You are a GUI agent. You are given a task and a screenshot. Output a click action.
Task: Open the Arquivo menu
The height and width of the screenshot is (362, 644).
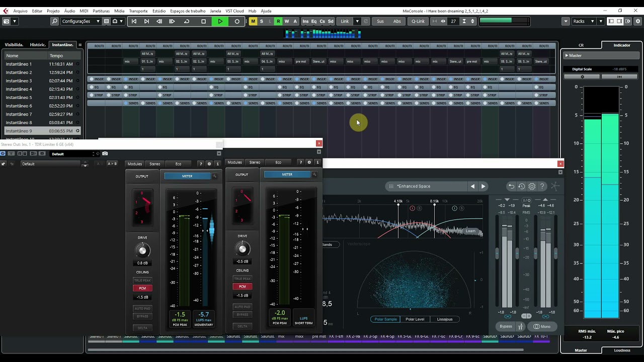coord(20,11)
